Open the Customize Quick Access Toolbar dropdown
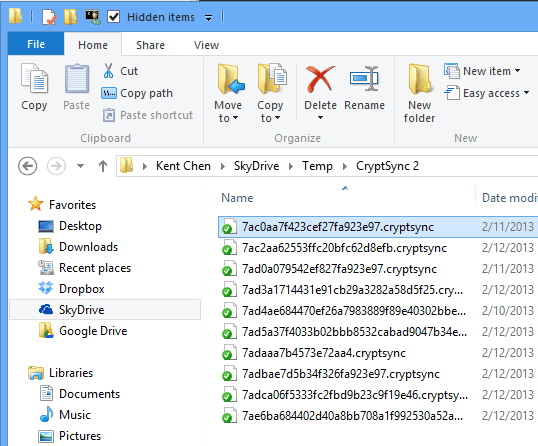 tap(208, 18)
